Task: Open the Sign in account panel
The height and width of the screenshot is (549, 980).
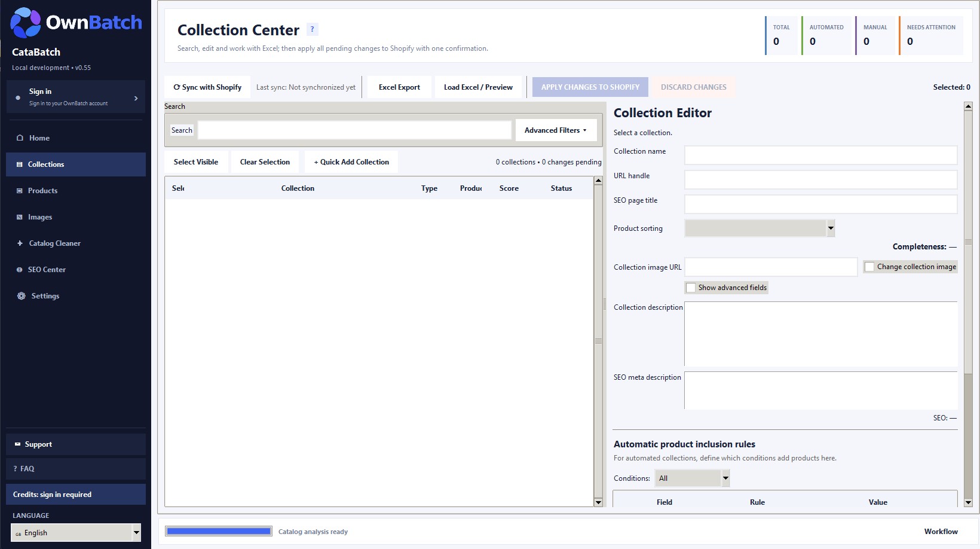Action: (76, 97)
